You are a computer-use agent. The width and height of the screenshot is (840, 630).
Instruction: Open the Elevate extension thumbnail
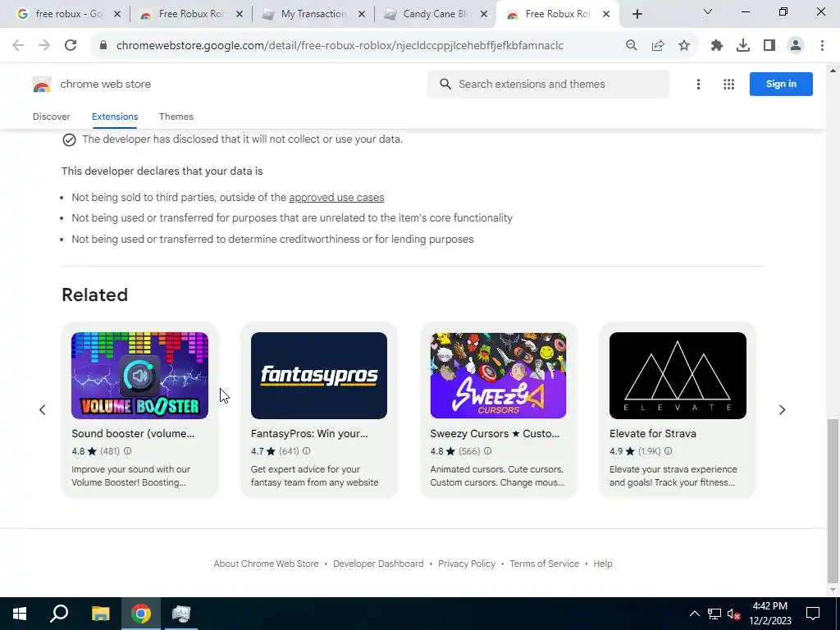(678, 376)
